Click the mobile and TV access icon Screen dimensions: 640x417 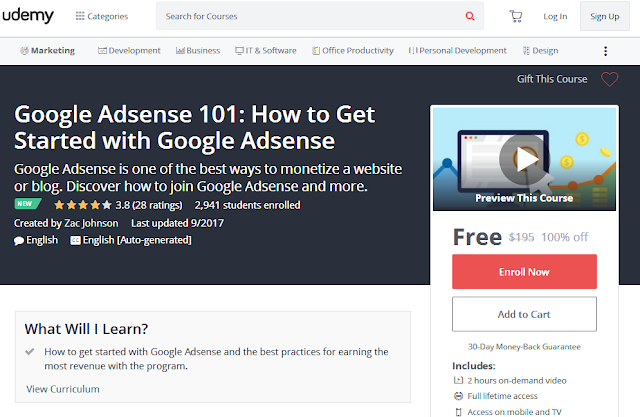click(x=458, y=412)
